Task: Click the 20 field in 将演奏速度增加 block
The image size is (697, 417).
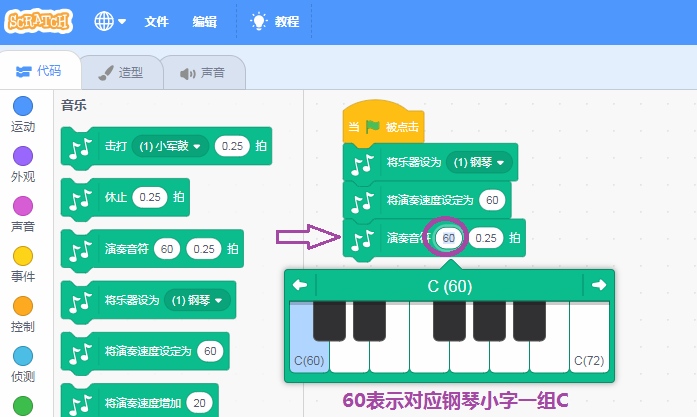Action: [200, 403]
